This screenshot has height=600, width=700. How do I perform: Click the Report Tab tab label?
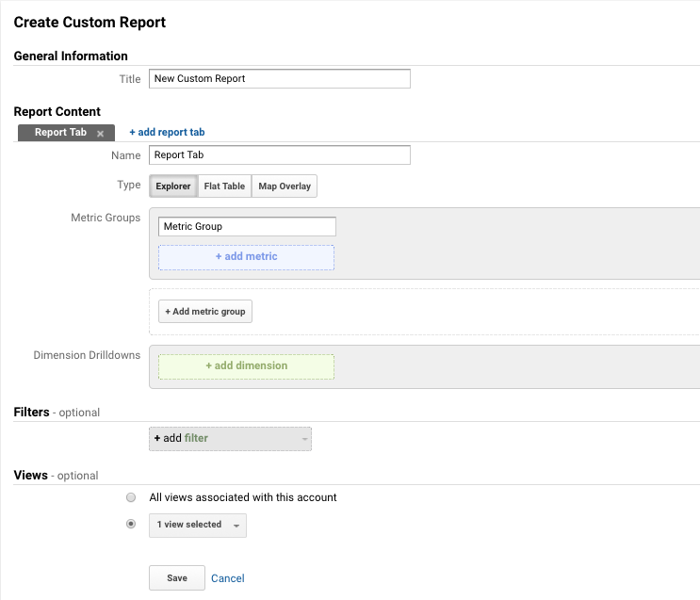pyautogui.click(x=60, y=133)
